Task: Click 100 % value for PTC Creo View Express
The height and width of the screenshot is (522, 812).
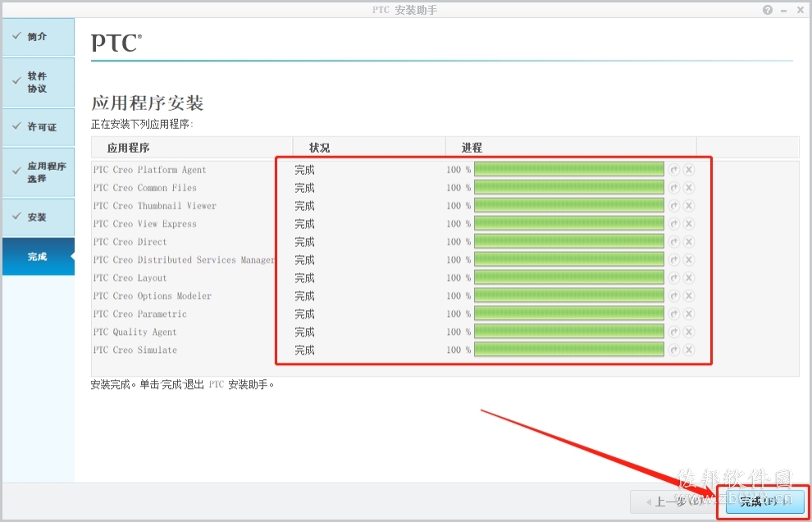Action: [x=458, y=223]
